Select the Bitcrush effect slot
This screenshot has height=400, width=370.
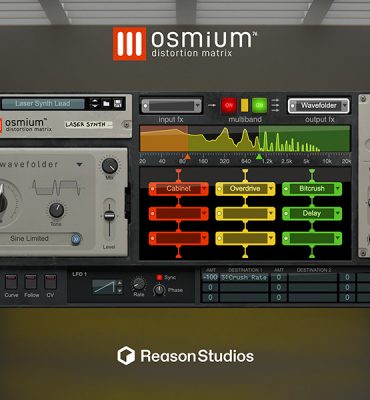click(x=312, y=189)
